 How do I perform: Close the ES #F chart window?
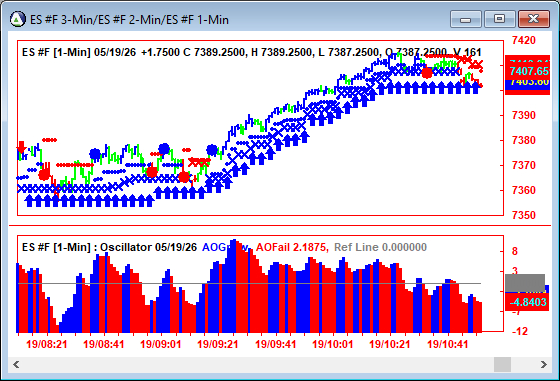[x=534, y=19]
